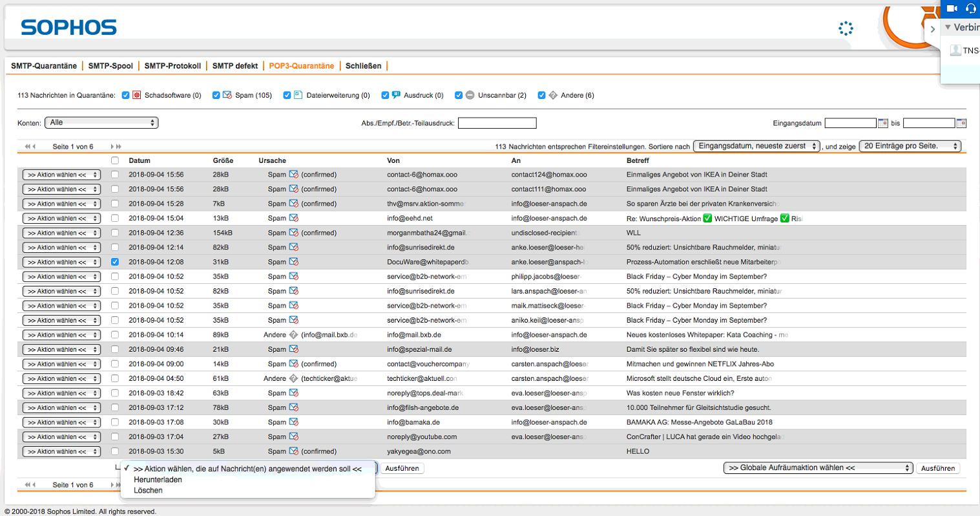Viewport: 980px width, 516px height.
Task: Click the Andere diamond icon in the filter bar
Action: [x=553, y=95]
